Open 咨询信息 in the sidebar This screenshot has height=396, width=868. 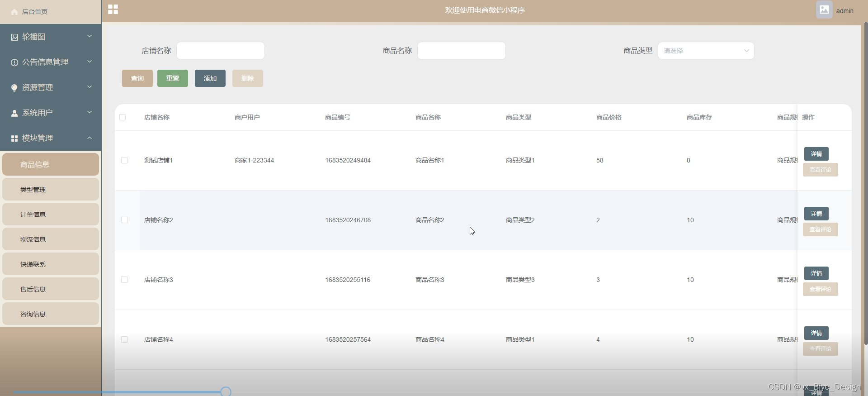(x=51, y=314)
